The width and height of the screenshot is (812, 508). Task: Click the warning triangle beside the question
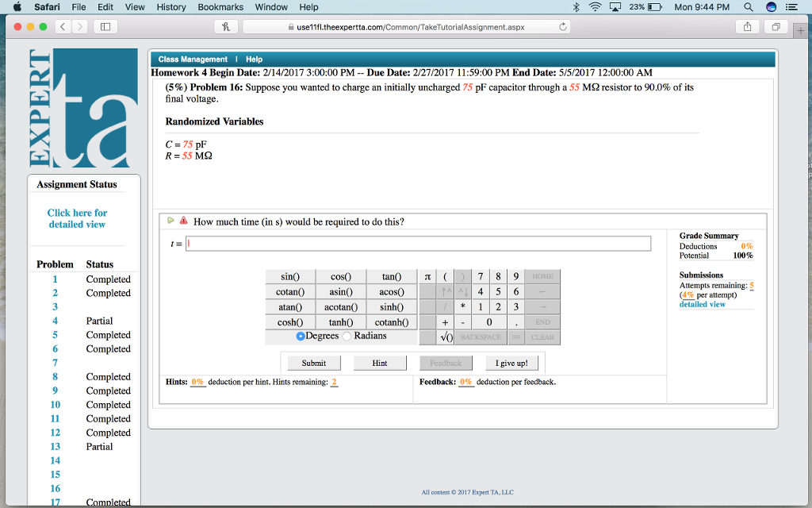(183, 221)
